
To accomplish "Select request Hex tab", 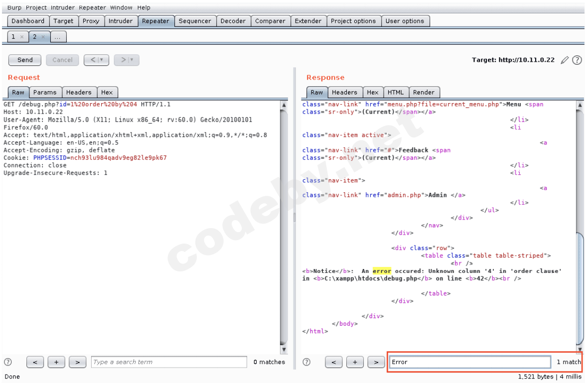I will 107,92.
